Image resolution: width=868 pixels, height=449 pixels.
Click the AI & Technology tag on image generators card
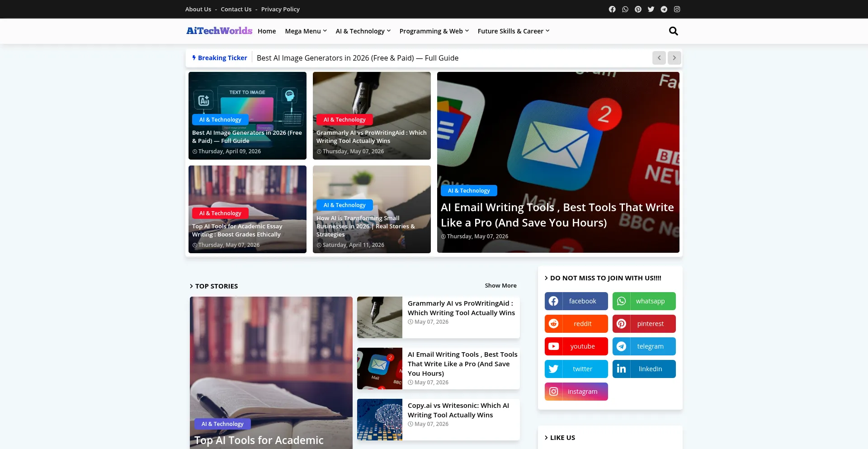(220, 120)
